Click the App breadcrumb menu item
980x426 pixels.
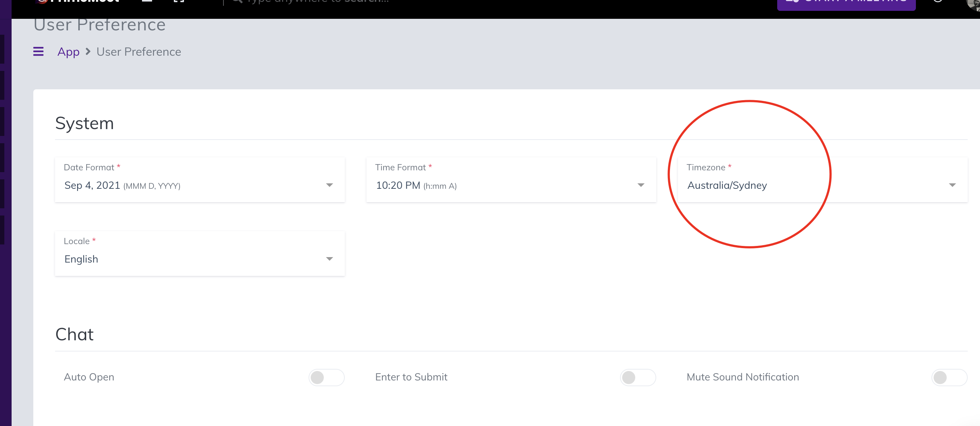tap(69, 51)
